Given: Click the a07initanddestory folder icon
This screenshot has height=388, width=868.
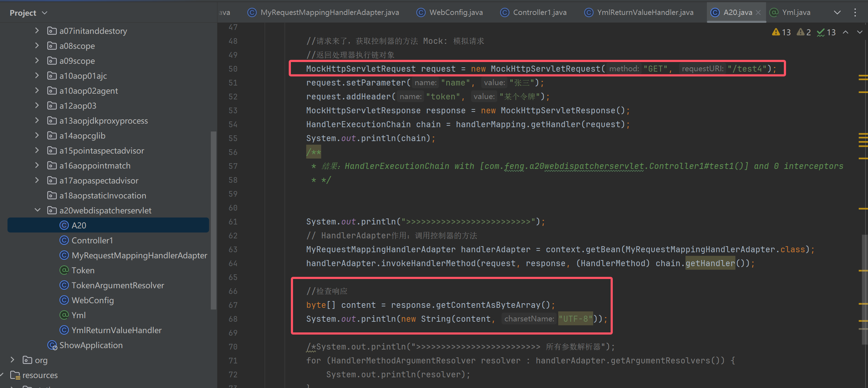Looking at the screenshot, I should tap(52, 31).
